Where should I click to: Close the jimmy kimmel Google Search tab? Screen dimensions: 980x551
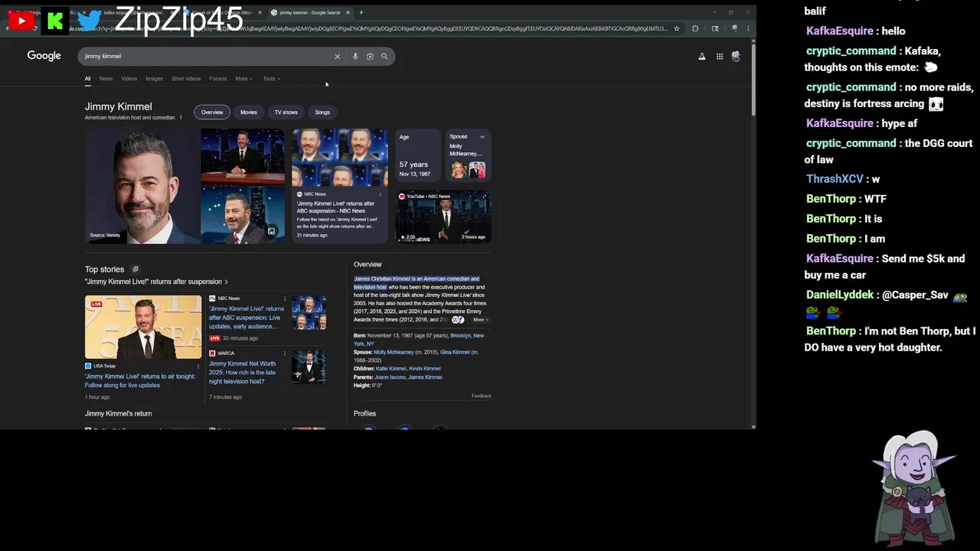pyautogui.click(x=348, y=12)
